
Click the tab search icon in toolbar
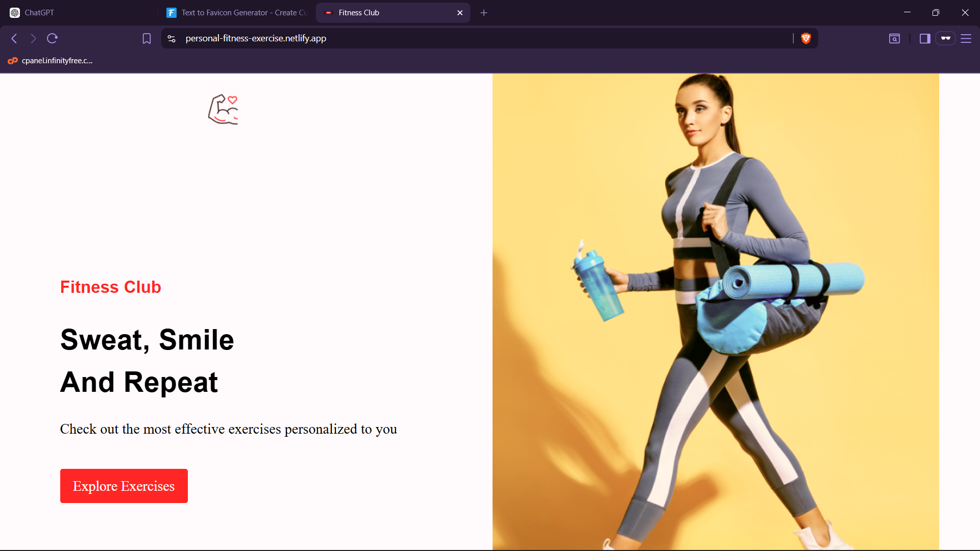894,38
